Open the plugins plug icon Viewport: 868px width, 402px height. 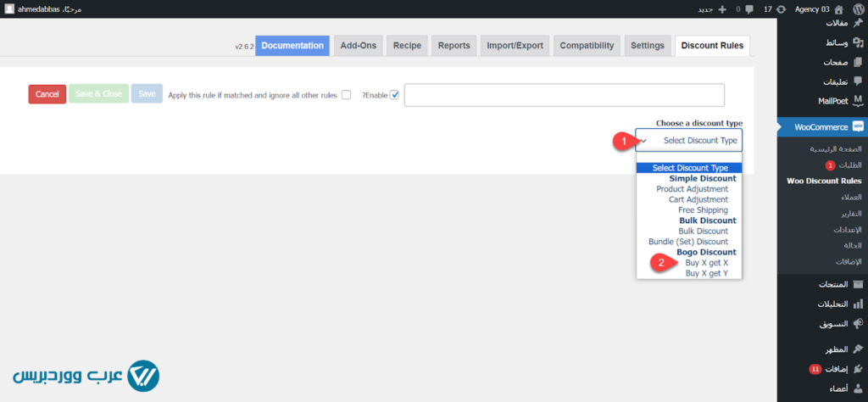[858, 369]
